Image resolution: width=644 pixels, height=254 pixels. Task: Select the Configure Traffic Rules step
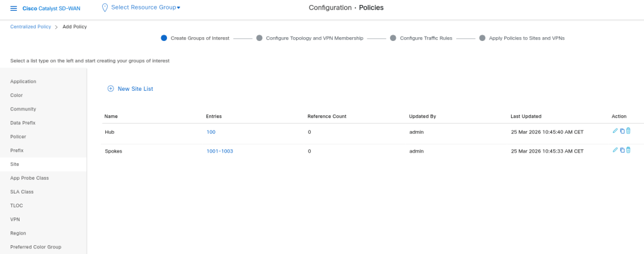click(x=425, y=38)
